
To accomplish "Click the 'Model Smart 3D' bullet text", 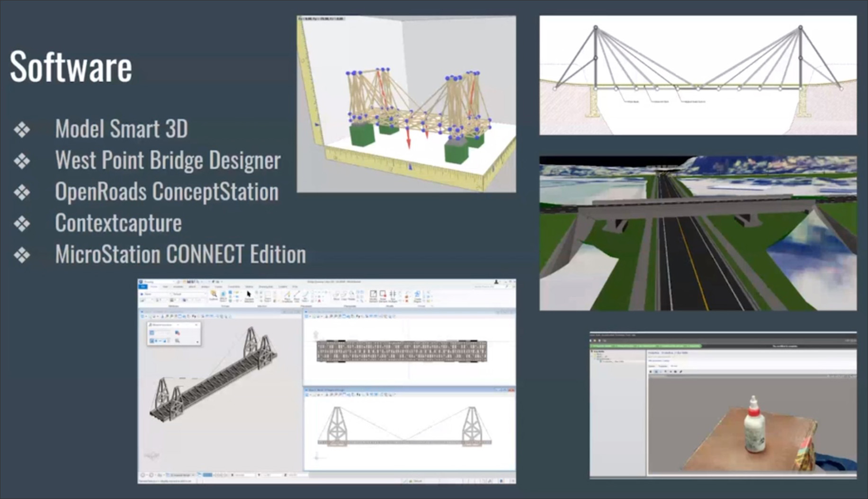I will point(122,129).
